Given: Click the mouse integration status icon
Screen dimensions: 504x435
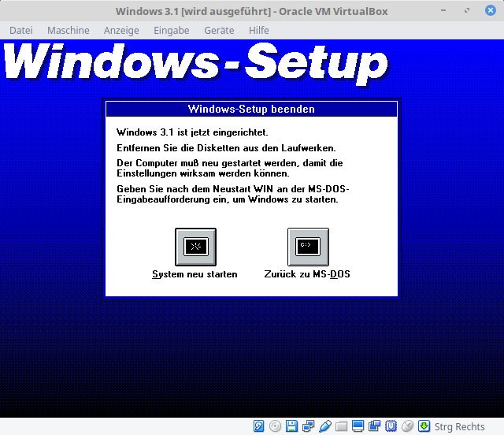Looking at the screenshot, I should click(407, 426).
